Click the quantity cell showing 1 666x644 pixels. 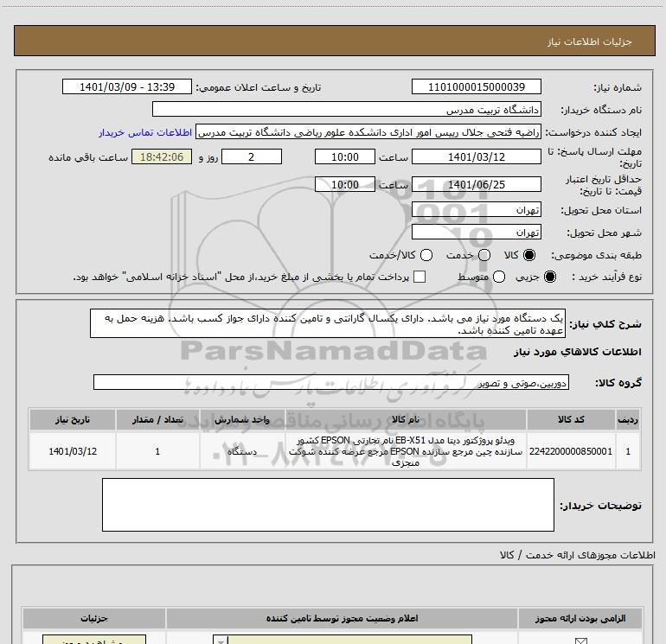click(x=157, y=451)
